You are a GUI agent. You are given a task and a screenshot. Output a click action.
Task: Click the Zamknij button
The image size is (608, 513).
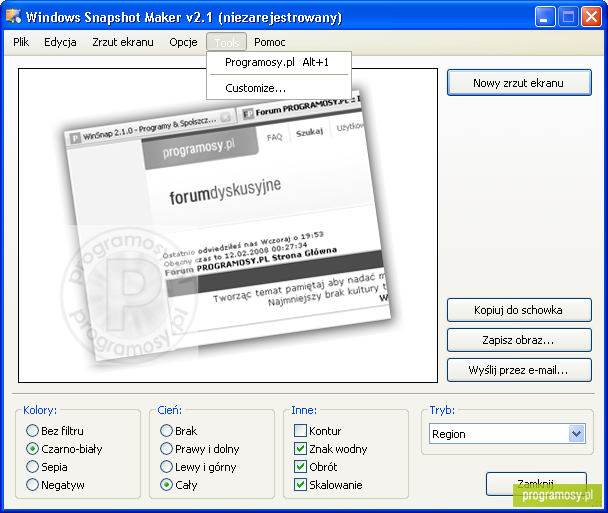[x=536, y=484]
